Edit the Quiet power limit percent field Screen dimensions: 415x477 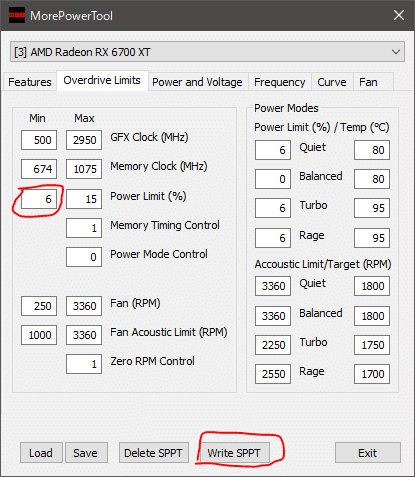point(273,150)
